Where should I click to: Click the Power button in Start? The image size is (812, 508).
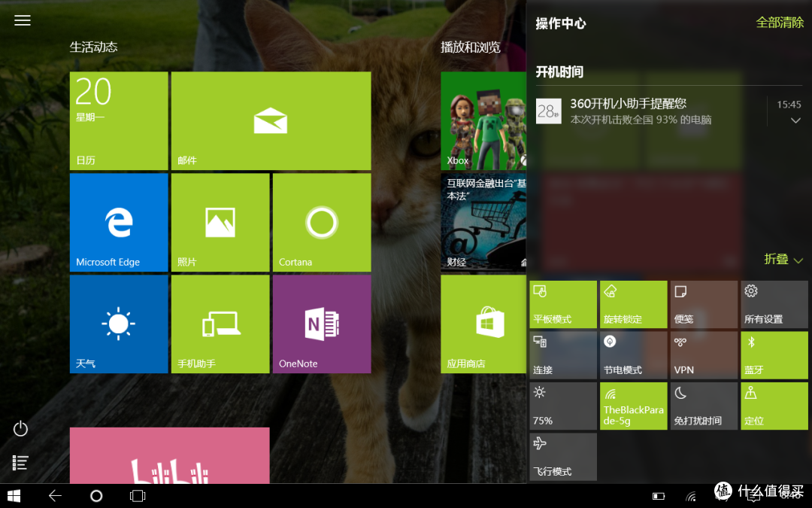click(x=21, y=429)
